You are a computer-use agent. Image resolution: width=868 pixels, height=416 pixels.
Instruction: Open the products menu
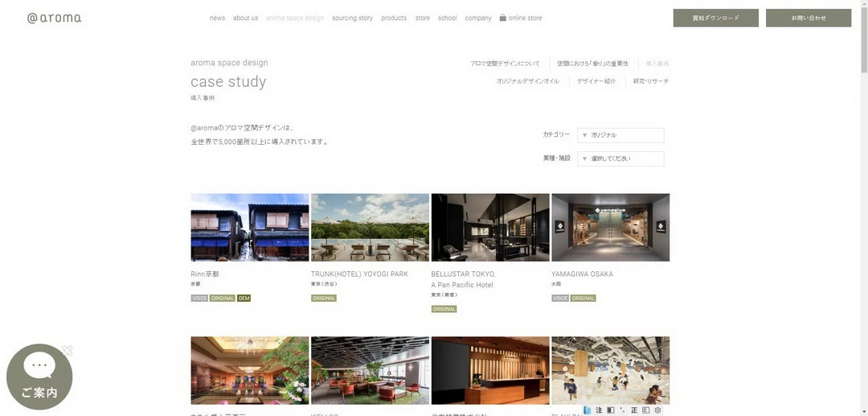(394, 18)
